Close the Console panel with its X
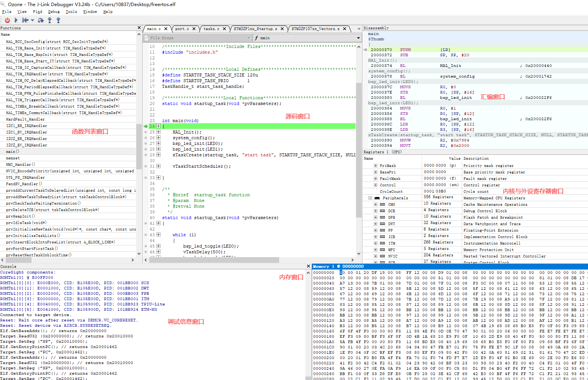This screenshot has width=588, height=380. pyautogui.click(x=308, y=266)
